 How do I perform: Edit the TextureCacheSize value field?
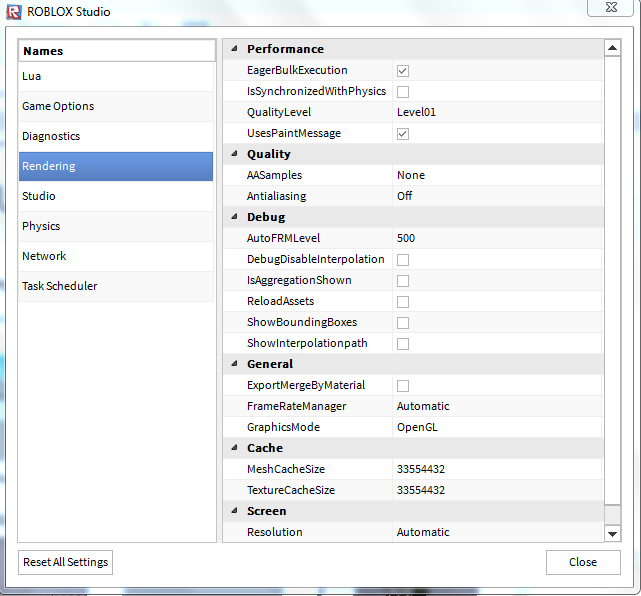pos(498,490)
